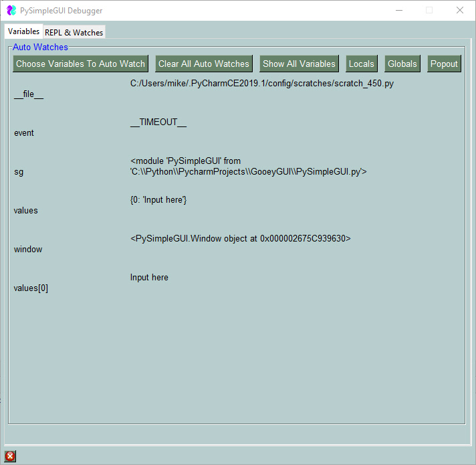Click the PySimpleGUI module value text
The width and height of the screenshot is (476, 465).
[x=248, y=167]
